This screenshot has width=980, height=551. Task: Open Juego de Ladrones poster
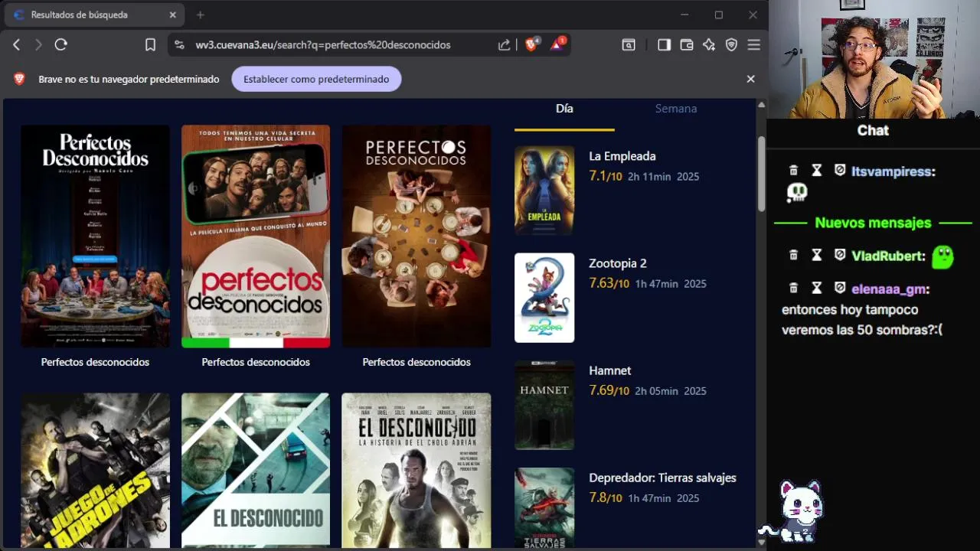[95, 471]
